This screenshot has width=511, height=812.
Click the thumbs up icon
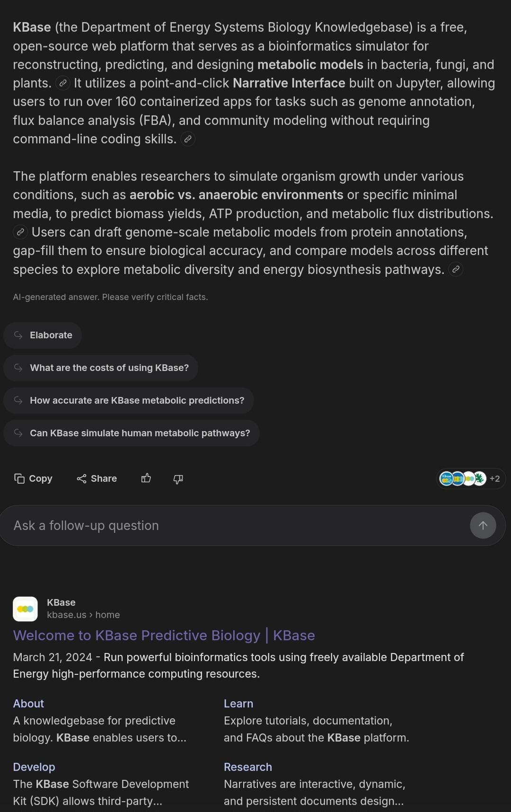(x=146, y=478)
